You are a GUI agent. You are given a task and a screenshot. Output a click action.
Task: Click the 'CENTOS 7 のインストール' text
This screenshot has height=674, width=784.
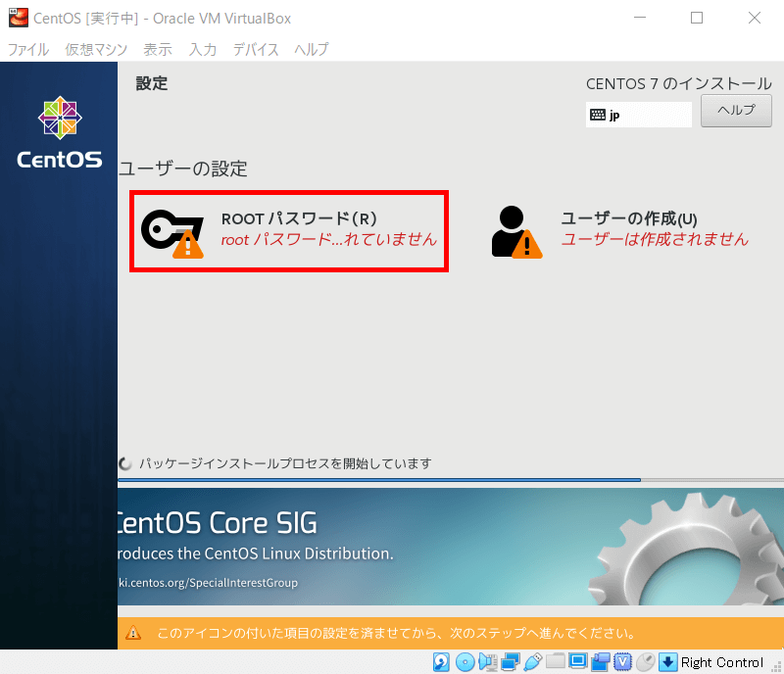679,83
